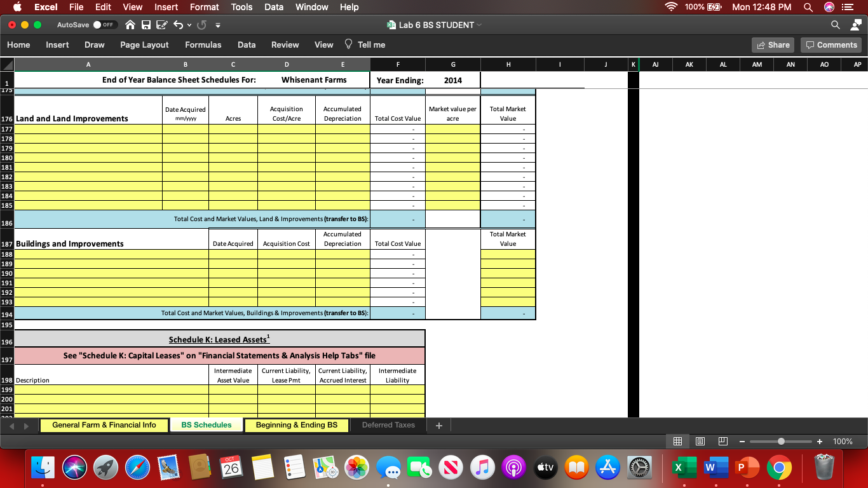Click the Share button

tap(773, 44)
